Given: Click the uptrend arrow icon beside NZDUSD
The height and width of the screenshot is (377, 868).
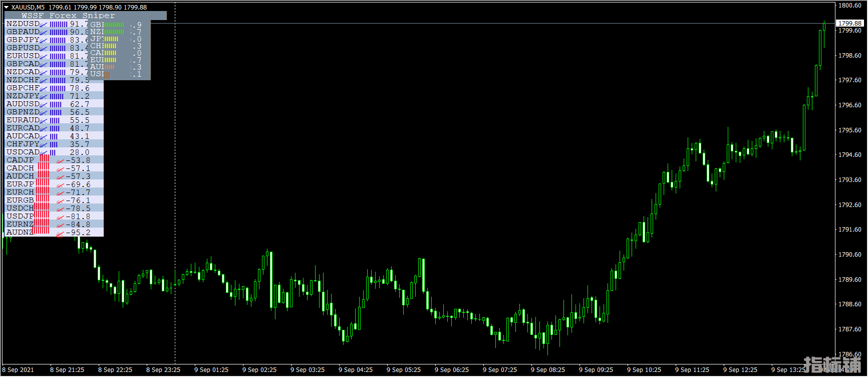Looking at the screenshot, I should point(44,24).
